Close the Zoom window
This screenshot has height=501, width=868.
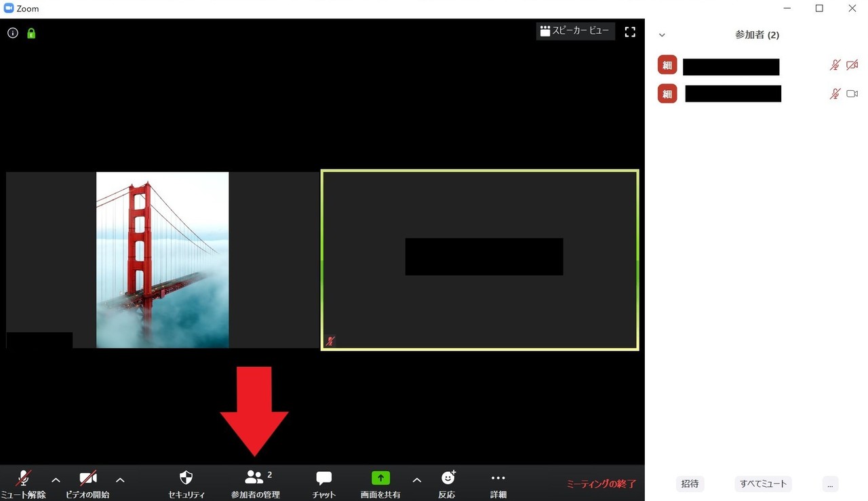click(852, 9)
